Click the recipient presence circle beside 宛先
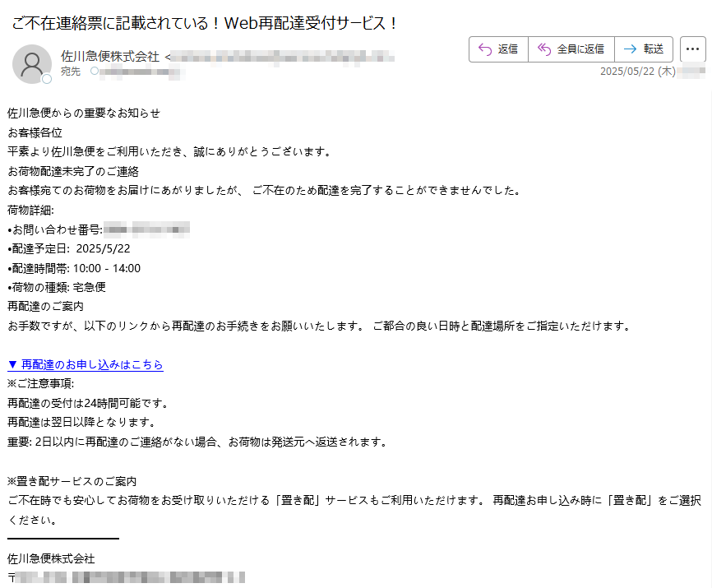 click(95, 71)
